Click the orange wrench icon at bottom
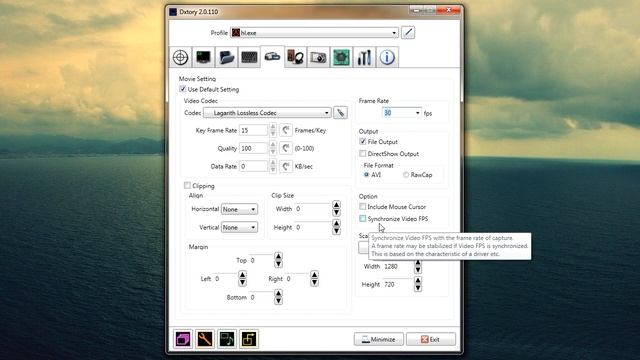 point(205,339)
